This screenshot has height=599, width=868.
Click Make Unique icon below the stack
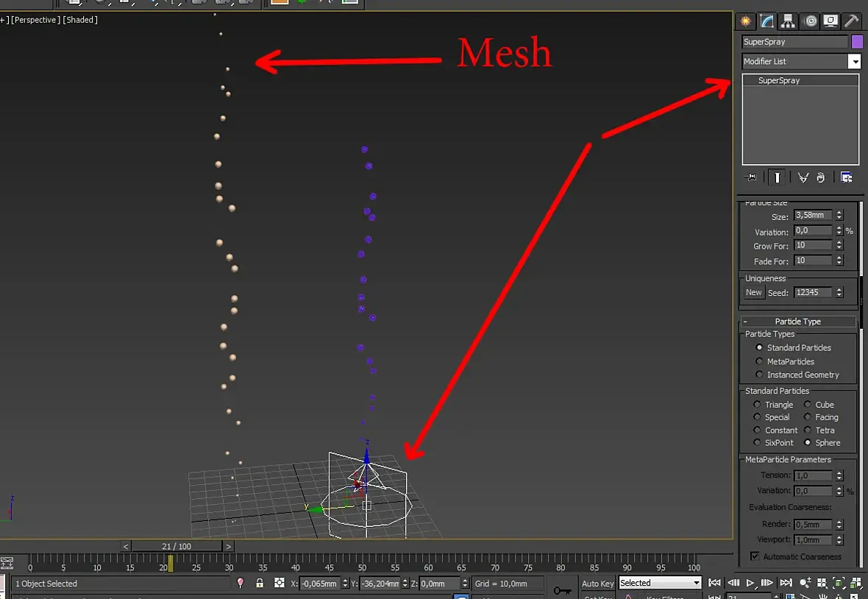tap(803, 177)
